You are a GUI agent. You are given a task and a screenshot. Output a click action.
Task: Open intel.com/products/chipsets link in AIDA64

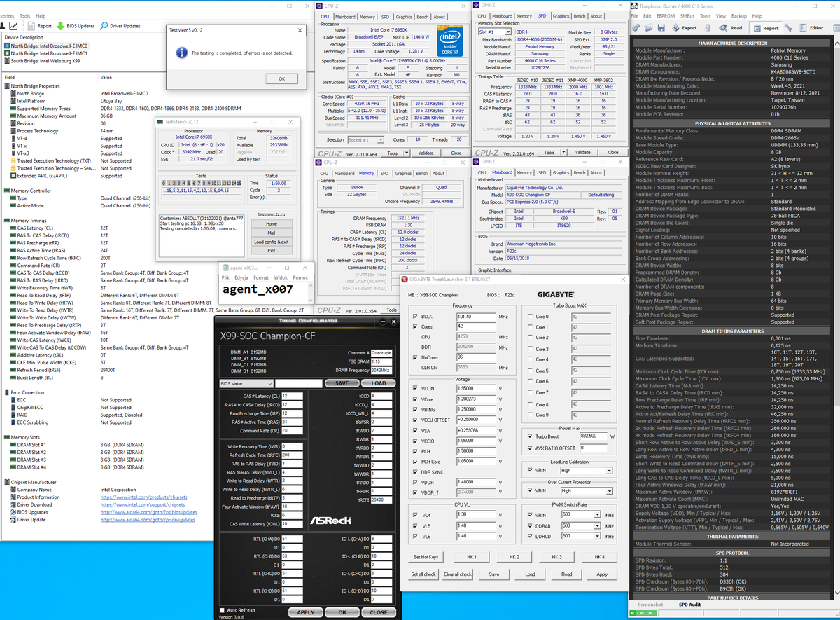click(x=143, y=497)
